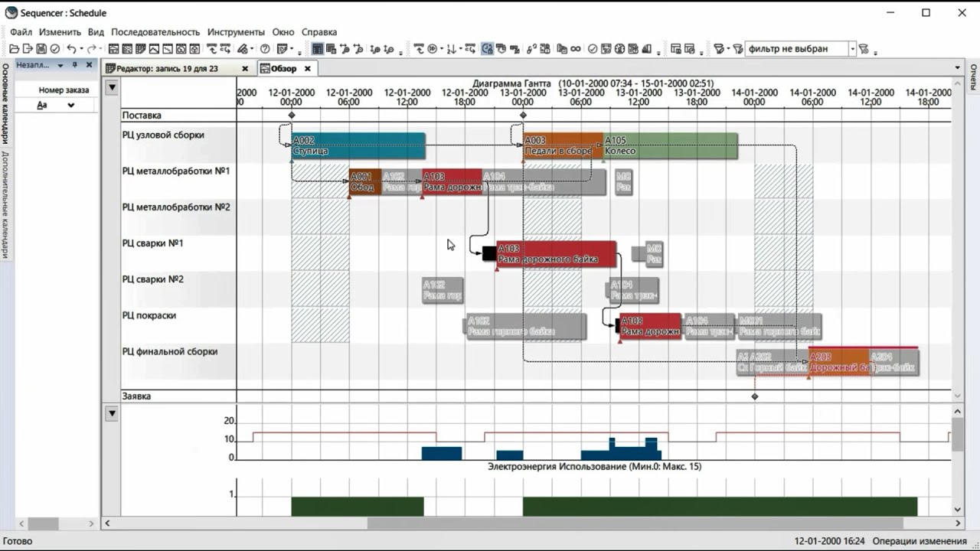980x551 pixels.
Task: Toggle the highlighted Gantt chart view button
Action: click(x=317, y=49)
